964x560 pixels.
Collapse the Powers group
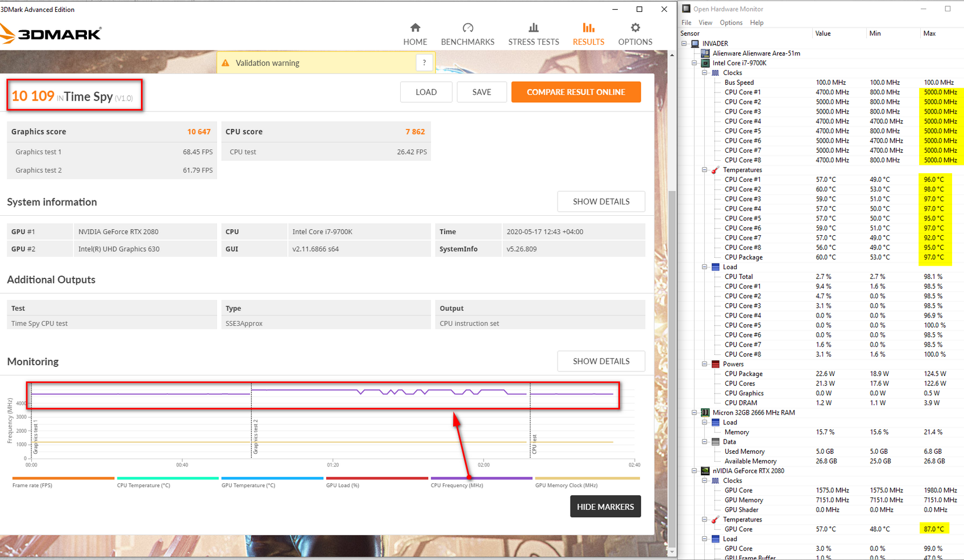705,364
